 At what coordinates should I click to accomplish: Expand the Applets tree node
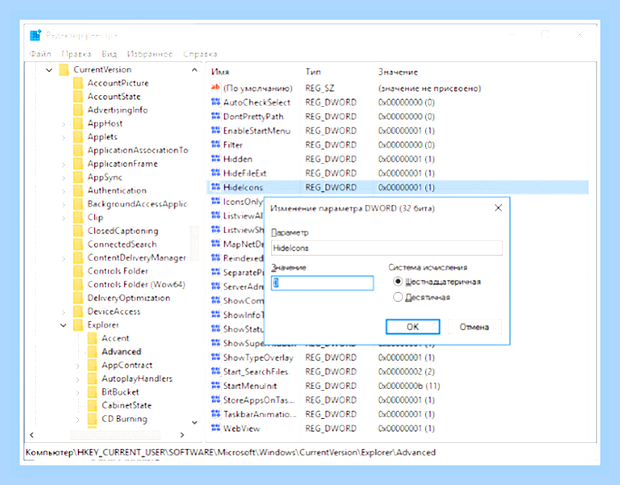pyautogui.click(x=64, y=138)
